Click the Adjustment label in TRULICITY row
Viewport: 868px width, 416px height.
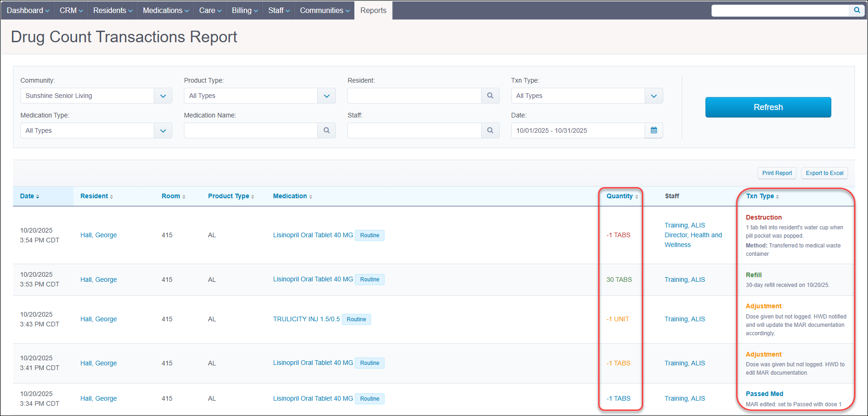[x=764, y=306]
